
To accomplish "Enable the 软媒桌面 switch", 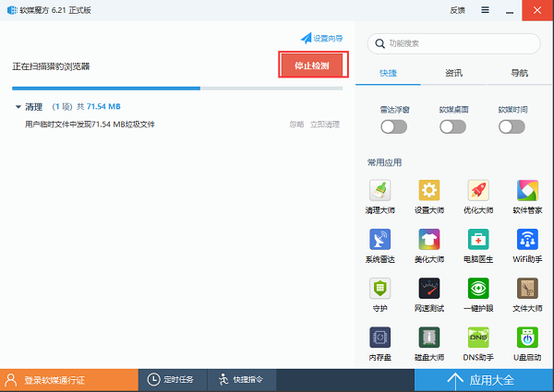I will point(452,127).
